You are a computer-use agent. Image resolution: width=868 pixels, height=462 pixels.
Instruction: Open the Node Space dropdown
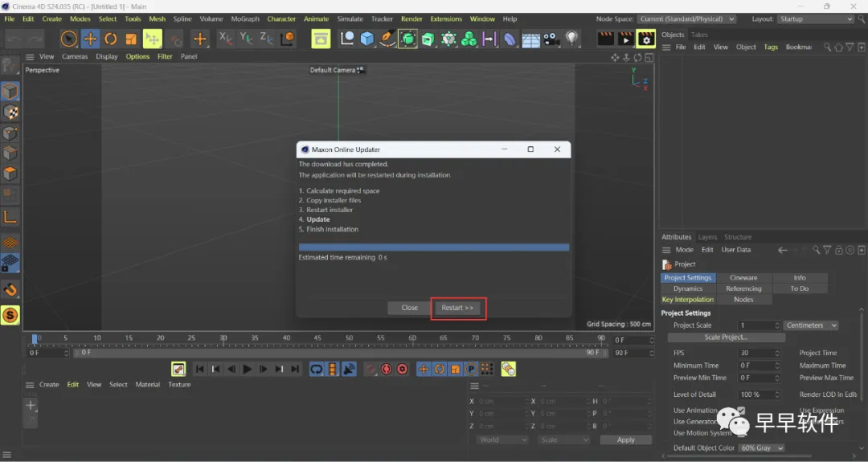click(687, 18)
